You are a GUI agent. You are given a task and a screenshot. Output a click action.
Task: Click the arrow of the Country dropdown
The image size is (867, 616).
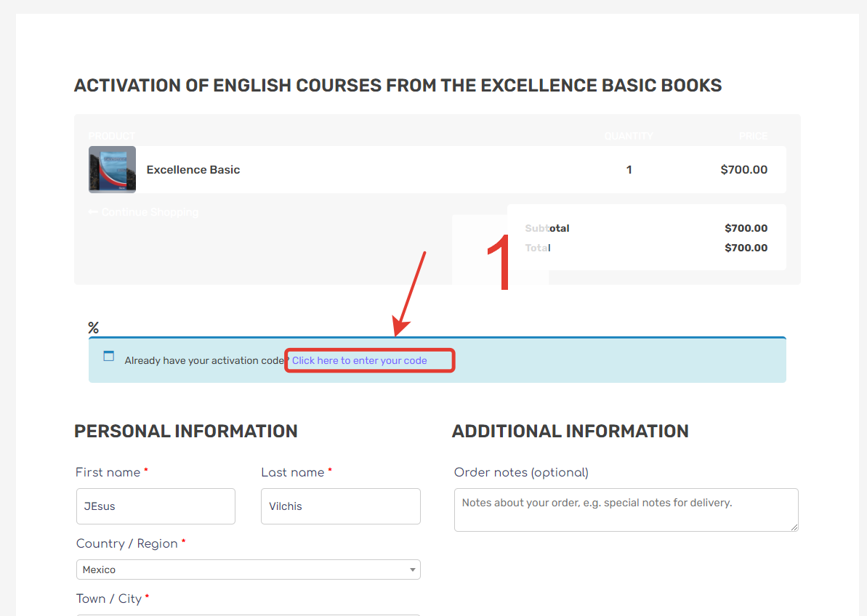coord(412,570)
